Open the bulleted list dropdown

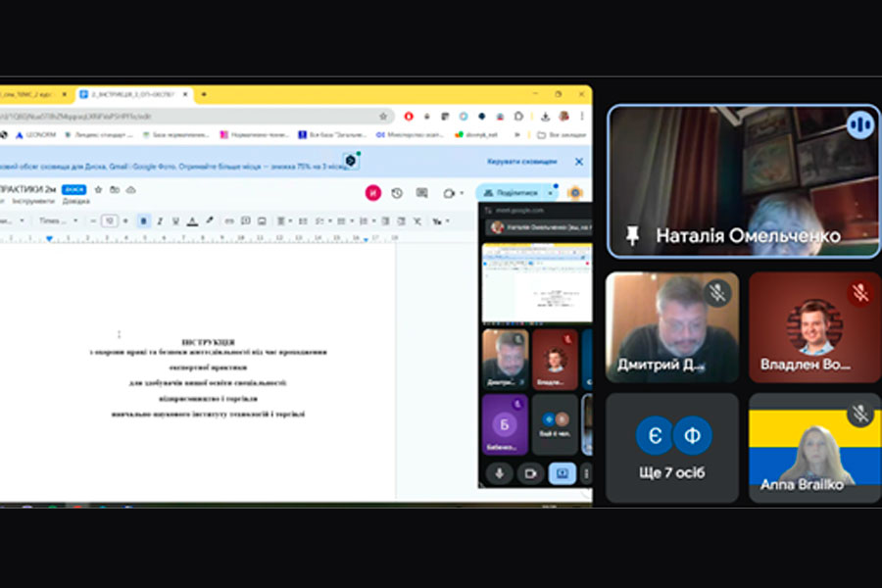(344, 221)
